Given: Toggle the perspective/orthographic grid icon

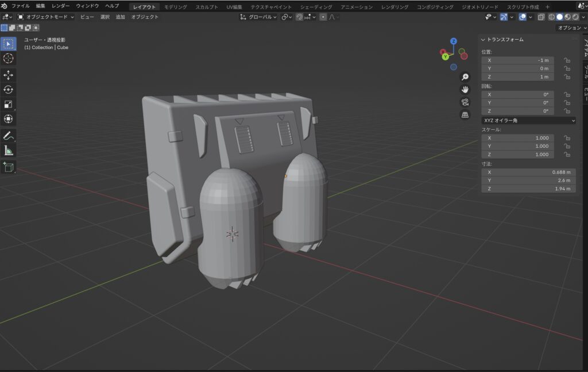Looking at the screenshot, I should (x=465, y=115).
